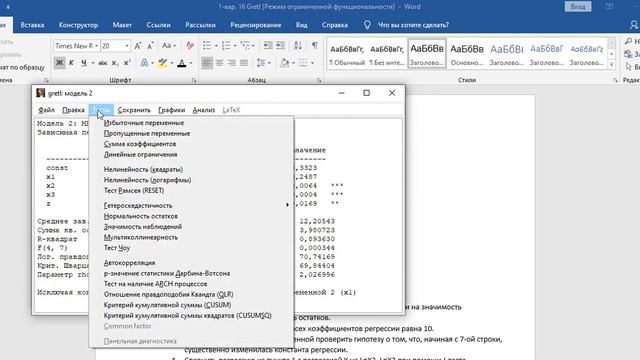The image size is (640, 360).
Task: Open the Ссылки ribbon tab
Action: [x=158, y=25]
